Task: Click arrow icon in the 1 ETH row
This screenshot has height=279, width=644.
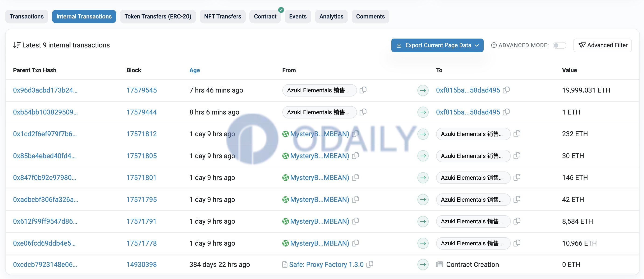Action: tap(423, 112)
